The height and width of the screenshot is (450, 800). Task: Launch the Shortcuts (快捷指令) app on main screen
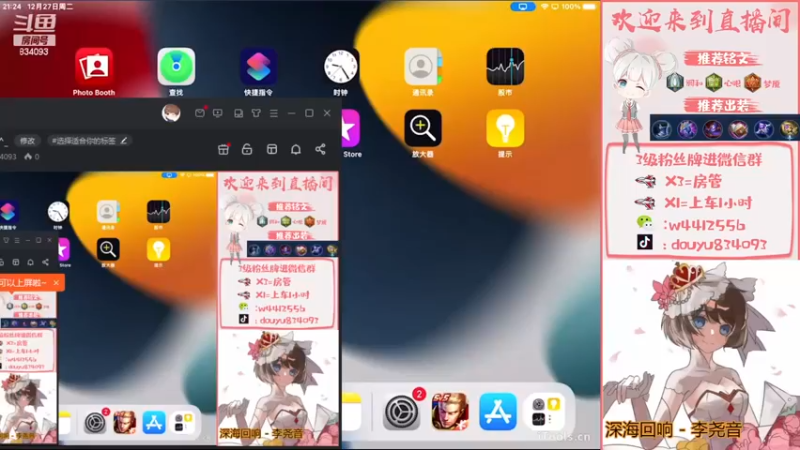coord(259,67)
